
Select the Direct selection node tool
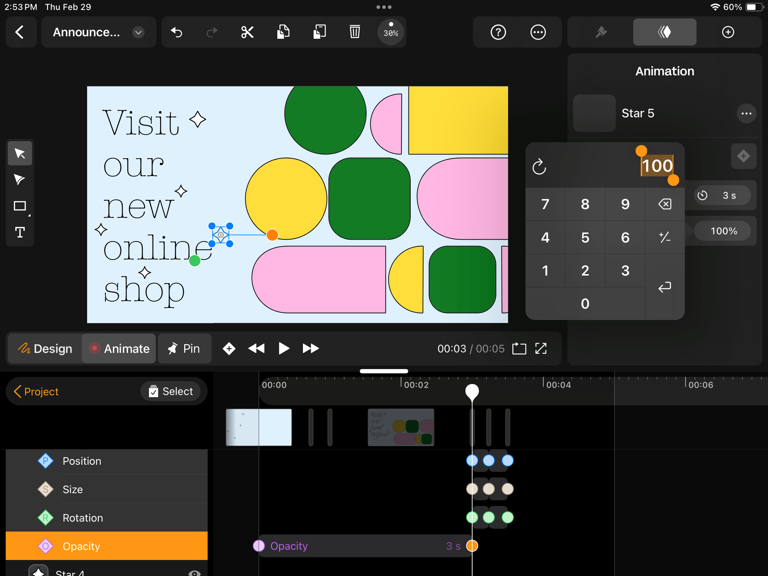[x=20, y=179]
